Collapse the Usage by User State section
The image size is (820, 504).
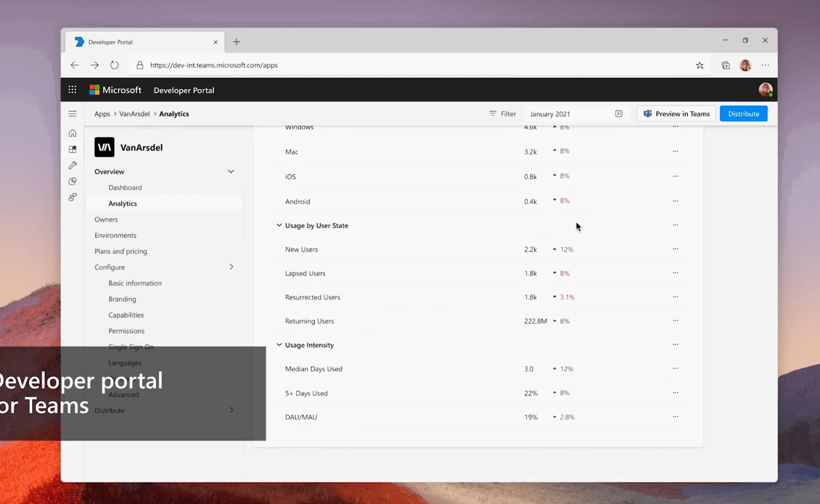pos(279,225)
